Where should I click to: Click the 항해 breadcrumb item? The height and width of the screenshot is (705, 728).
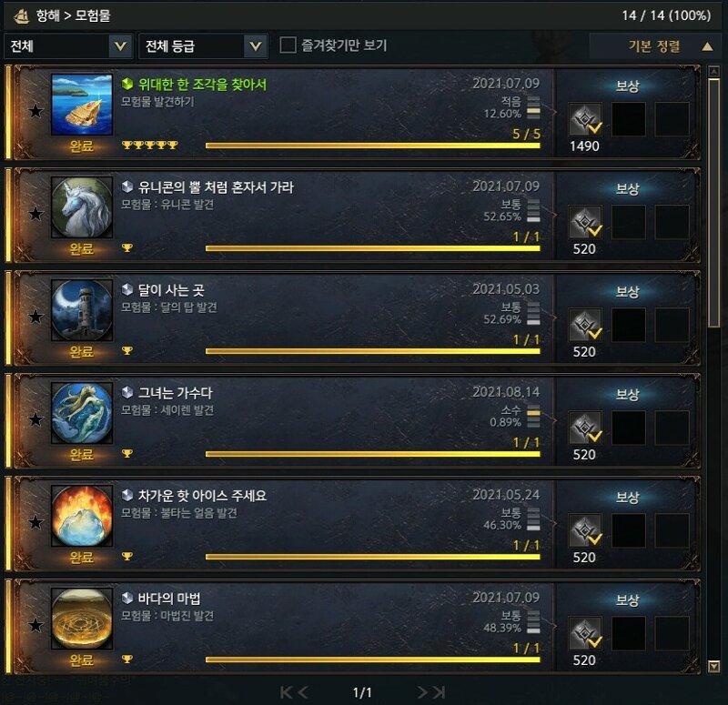[x=48, y=15]
